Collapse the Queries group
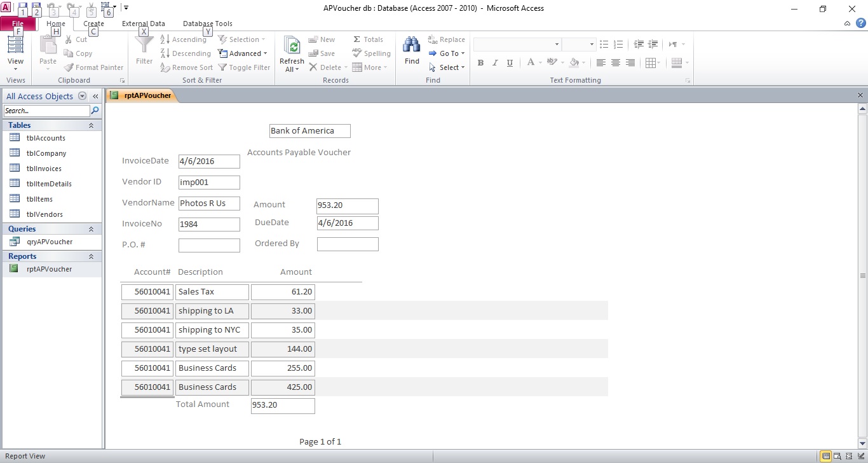 (x=91, y=229)
